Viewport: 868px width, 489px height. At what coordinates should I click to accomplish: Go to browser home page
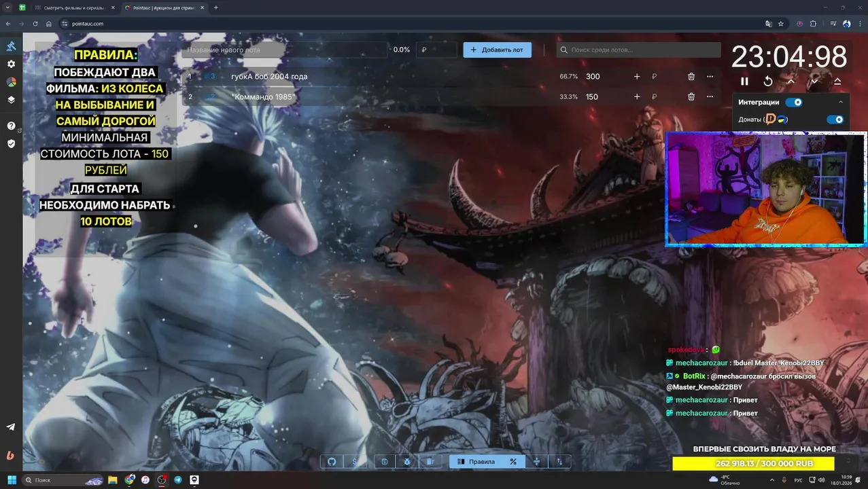tap(49, 24)
